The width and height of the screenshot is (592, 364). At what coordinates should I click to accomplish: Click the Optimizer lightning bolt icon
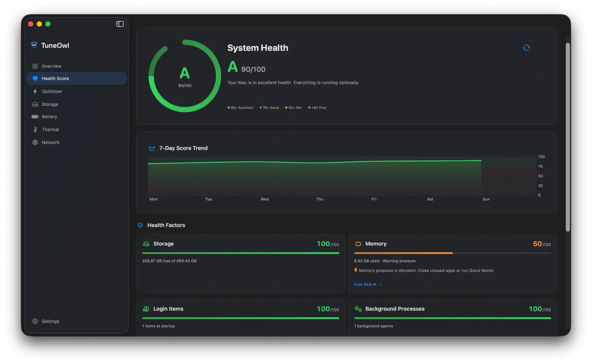pyautogui.click(x=35, y=91)
